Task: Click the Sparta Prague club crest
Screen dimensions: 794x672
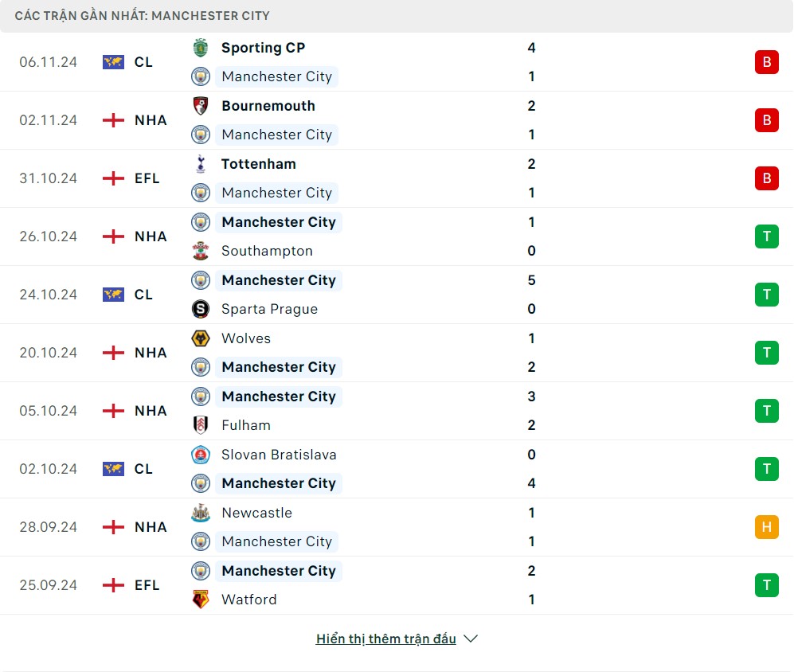Action: coord(201,309)
